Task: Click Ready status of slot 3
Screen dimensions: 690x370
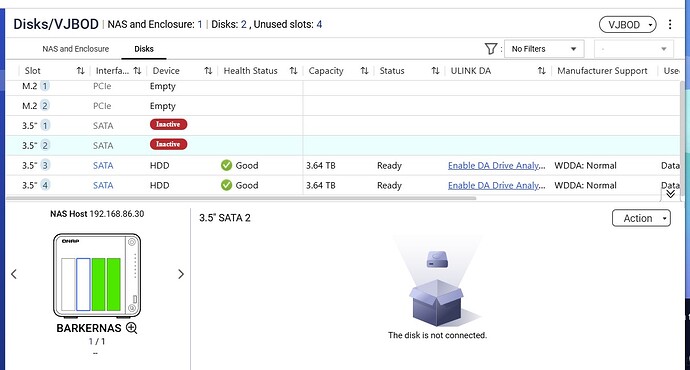Action: click(x=389, y=165)
